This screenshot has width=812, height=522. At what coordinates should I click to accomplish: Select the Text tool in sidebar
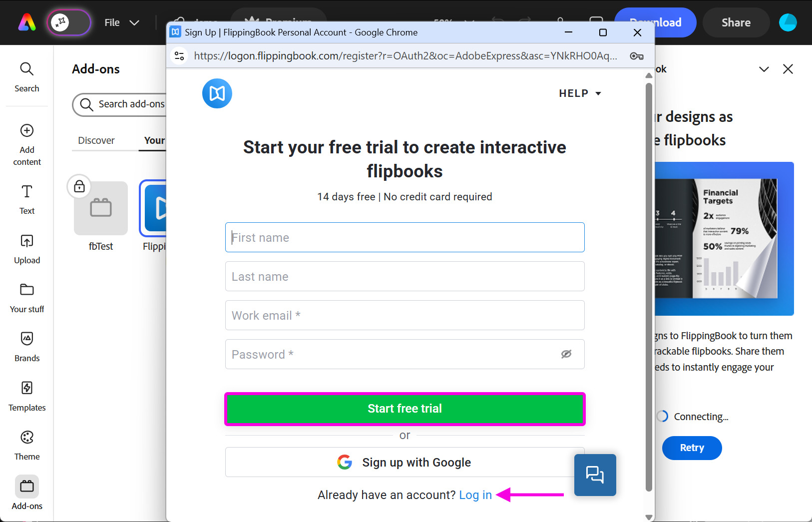click(x=26, y=199)
